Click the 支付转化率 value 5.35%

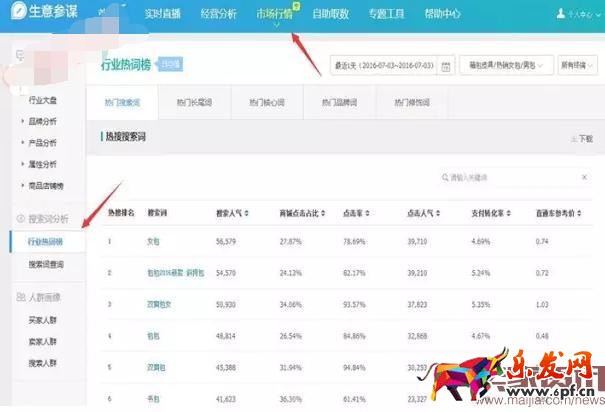pyautogui.click(x=481, y=305)
